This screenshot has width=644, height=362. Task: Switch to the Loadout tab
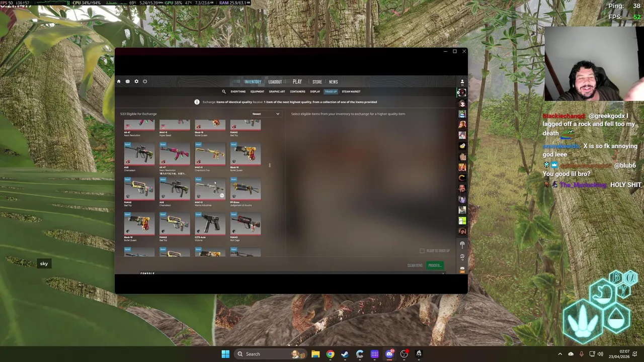275,82
